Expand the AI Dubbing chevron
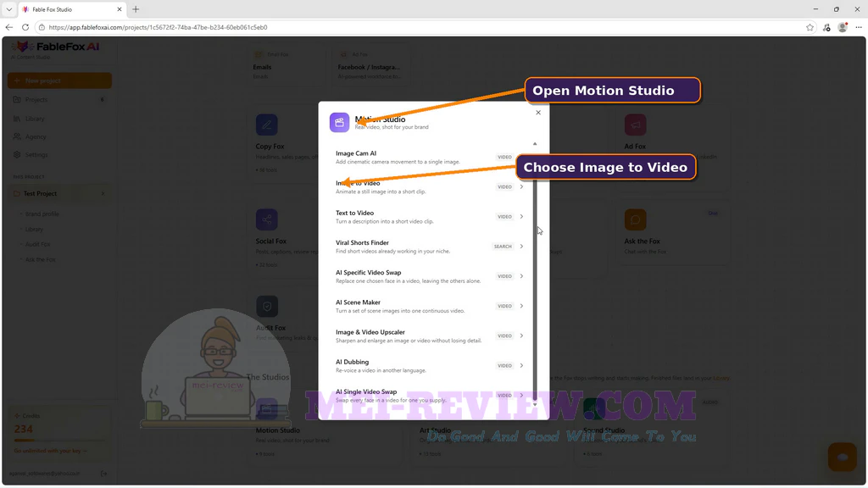 click(521, 366)
